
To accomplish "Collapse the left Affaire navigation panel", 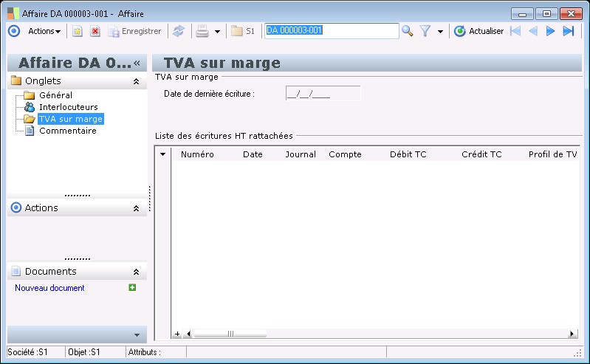I will pyautogui.click(x=137, y=63).
